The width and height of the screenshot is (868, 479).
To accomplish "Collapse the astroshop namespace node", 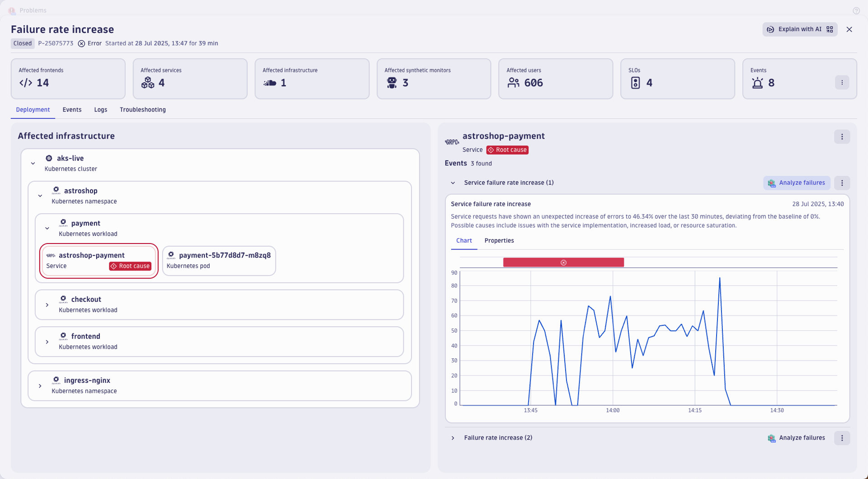I will [x=40, y=196].
